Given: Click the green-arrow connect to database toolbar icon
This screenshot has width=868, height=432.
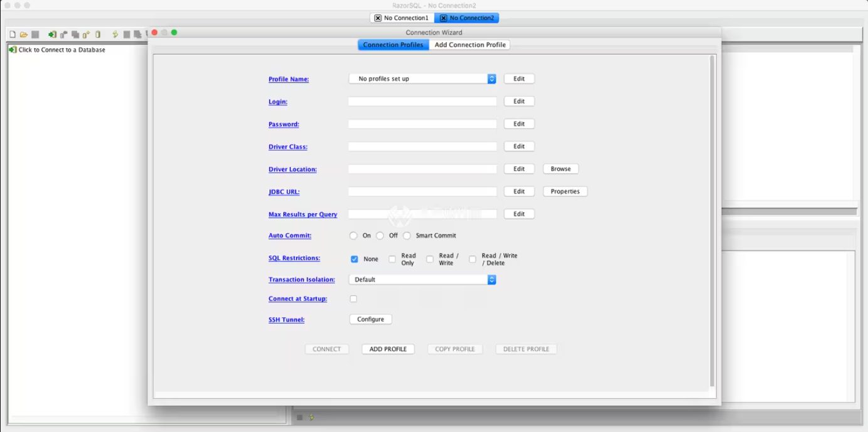Looking at the screenshot, I should [x=52, y=34].
